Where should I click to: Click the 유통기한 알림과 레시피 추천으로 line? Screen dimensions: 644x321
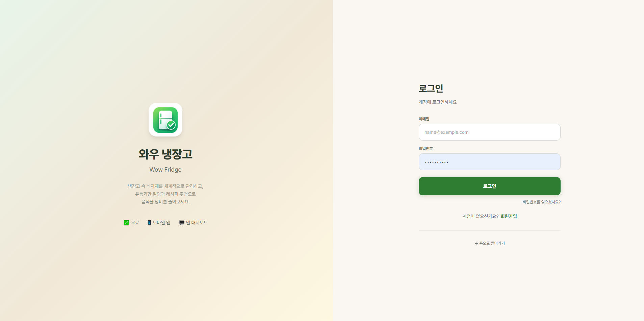[x=165, y=194]
